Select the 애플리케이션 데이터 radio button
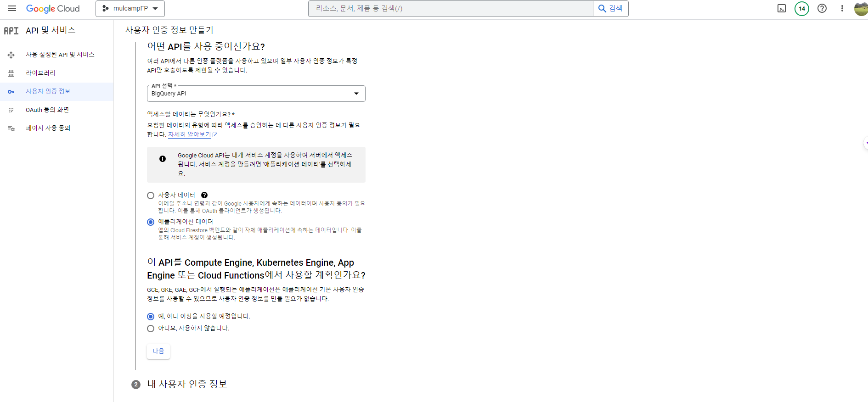The width and height of the screenshot is (868, 402). (x=151, y=222)
